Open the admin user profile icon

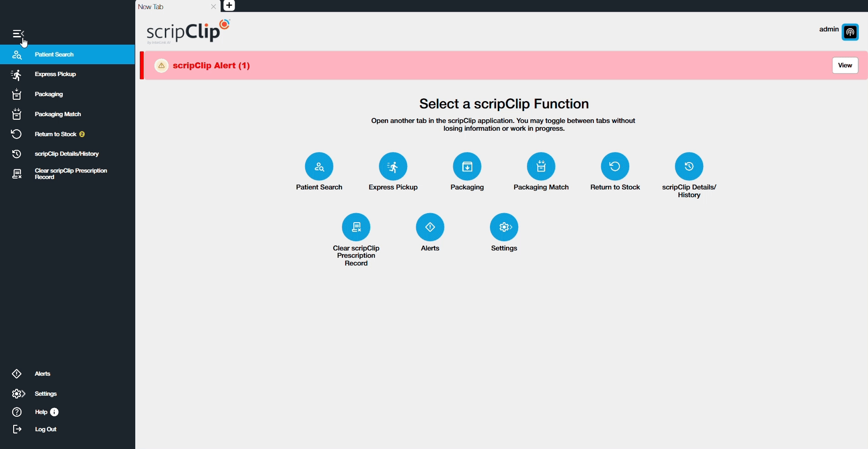(850, 32)
